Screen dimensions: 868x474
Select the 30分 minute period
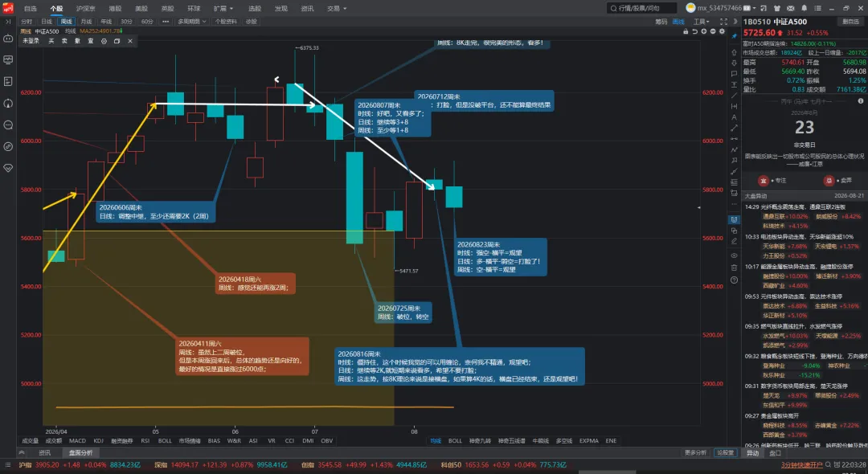127,22
